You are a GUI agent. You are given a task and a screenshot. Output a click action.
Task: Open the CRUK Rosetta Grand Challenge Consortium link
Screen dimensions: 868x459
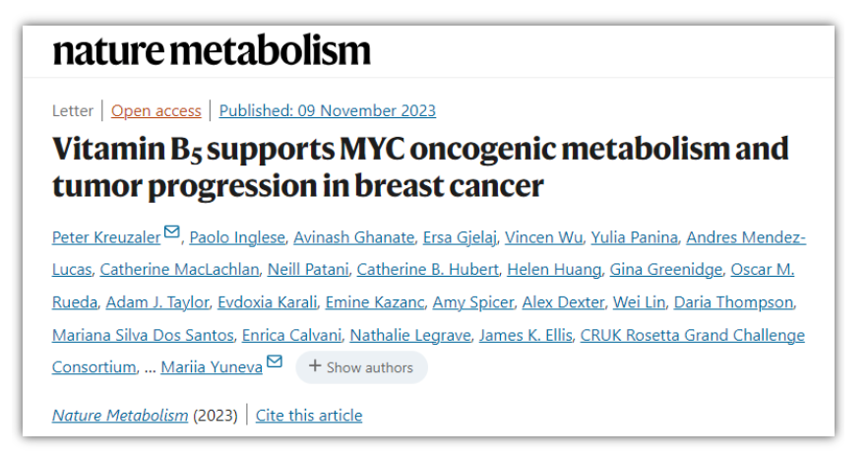[x=692, y=335]
